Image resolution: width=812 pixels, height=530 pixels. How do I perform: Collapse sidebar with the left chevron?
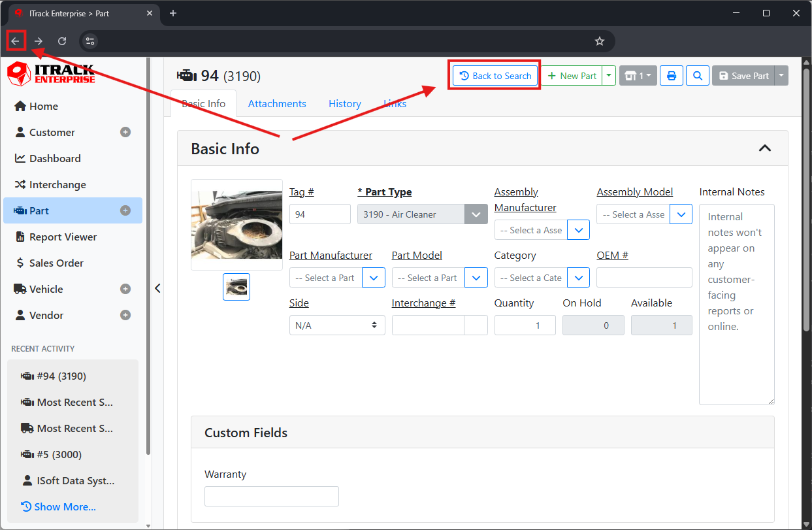tap(157, 288)
